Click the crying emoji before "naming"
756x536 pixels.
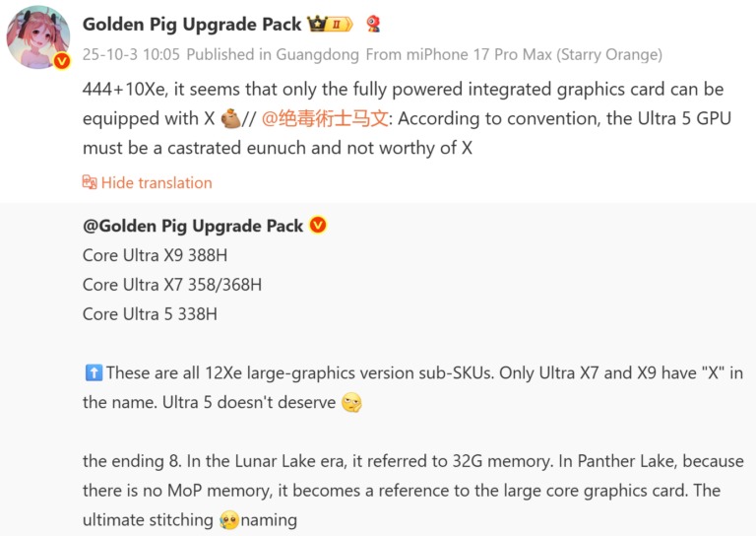point(228,519)
